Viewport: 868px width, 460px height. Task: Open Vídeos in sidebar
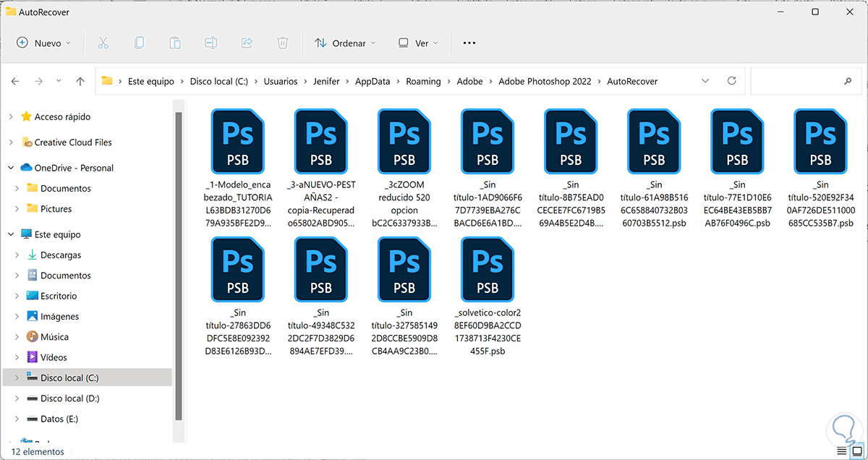tap(54, 357)
